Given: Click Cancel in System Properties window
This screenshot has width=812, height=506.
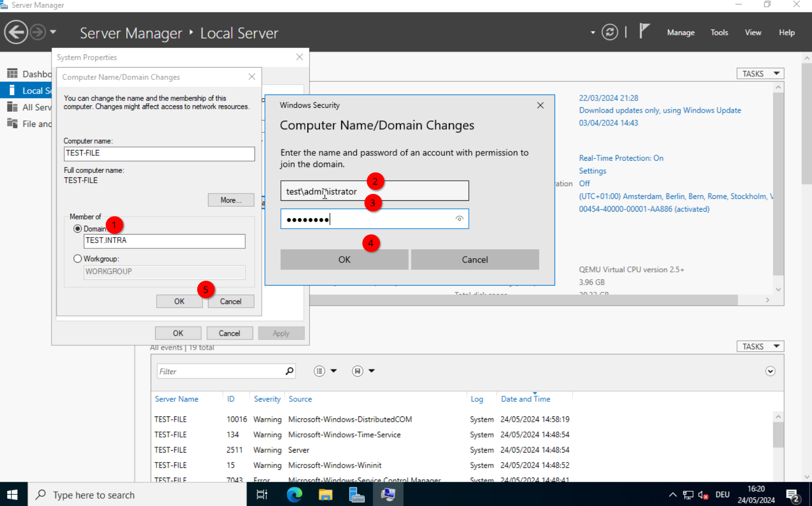Looking at the screenshot, I should [x=230, y=333].
